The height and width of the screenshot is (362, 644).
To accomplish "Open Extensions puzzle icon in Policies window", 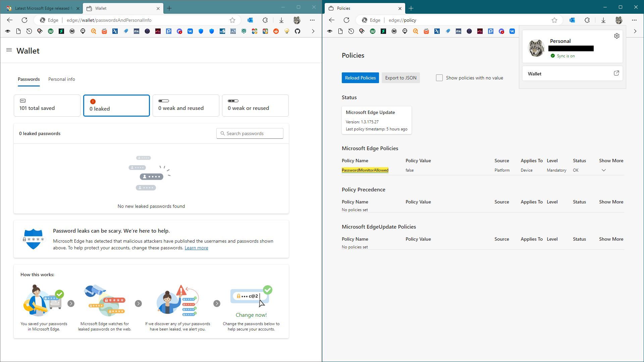I will click(587, 20).
